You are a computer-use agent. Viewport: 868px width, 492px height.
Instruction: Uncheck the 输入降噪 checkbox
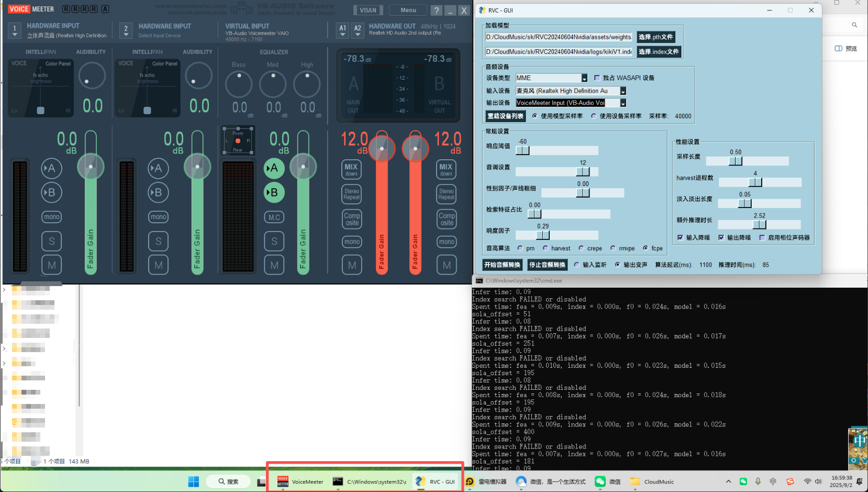click(x=680, y=238)
